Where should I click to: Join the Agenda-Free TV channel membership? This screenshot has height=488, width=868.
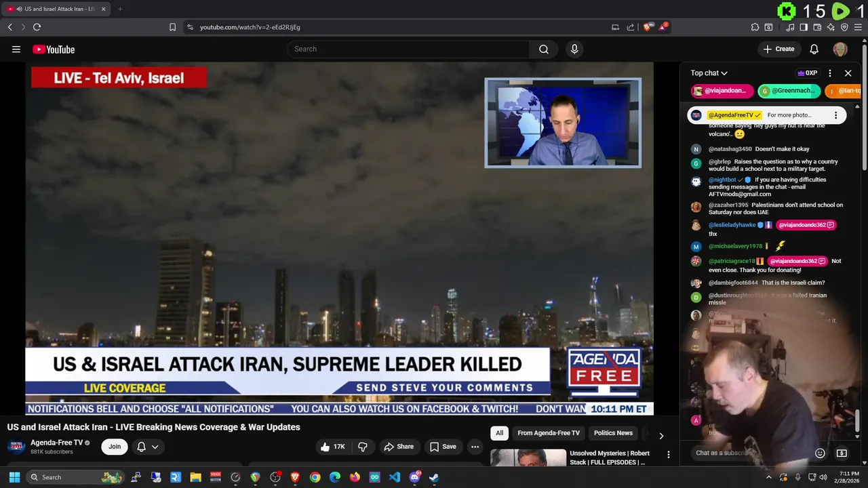[x=115, y=447]
